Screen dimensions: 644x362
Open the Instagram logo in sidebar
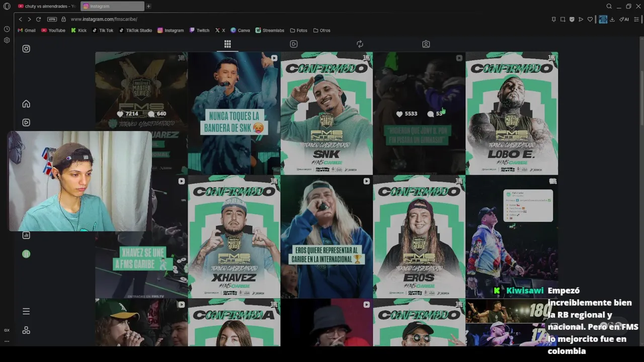point(26,49)
